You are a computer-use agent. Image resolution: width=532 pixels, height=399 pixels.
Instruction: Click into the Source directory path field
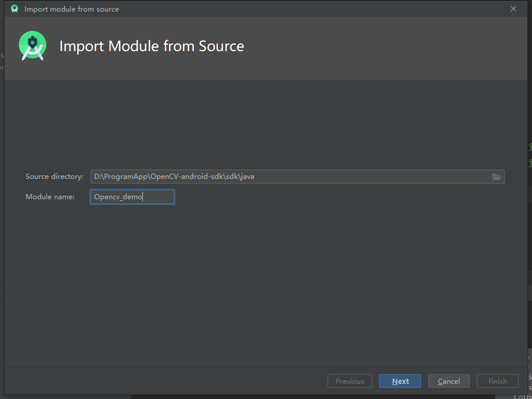(x=290, y=177)
